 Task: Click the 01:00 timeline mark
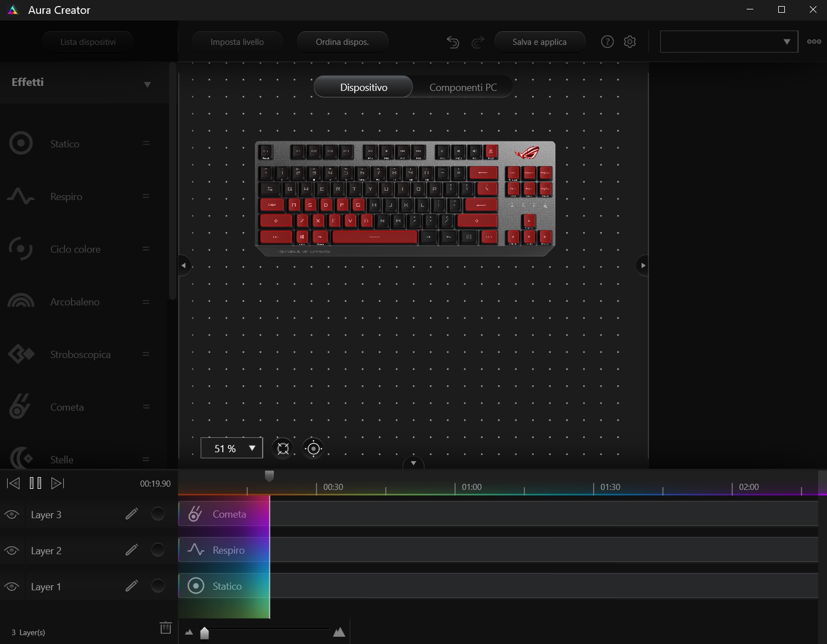(472, 487)
